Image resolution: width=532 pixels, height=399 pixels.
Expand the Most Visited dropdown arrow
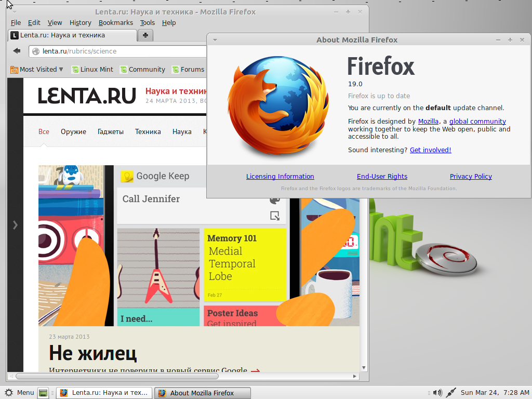[x=61, y=69]
